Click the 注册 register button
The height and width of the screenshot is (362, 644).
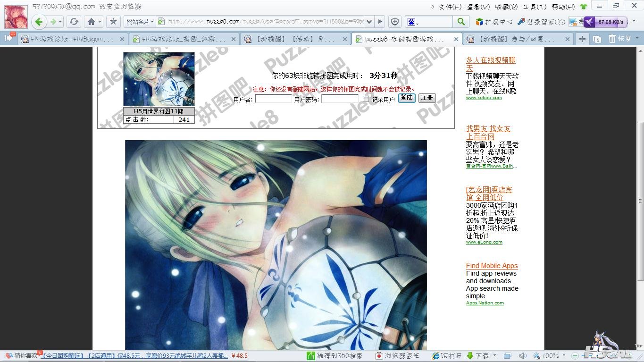click(x=427, y=98)
